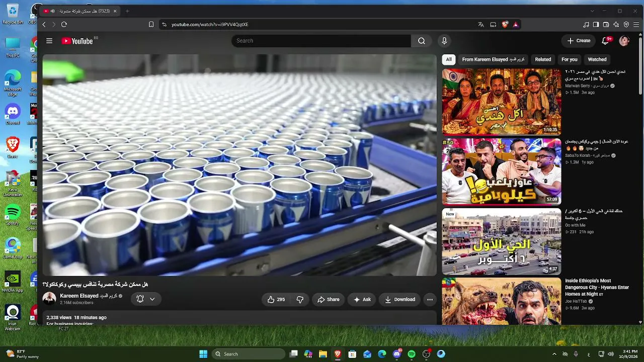Go to the YouTube home logo
Image resolution: width=644 pixels, height=362 pixels.
click(x=77, y=41)
